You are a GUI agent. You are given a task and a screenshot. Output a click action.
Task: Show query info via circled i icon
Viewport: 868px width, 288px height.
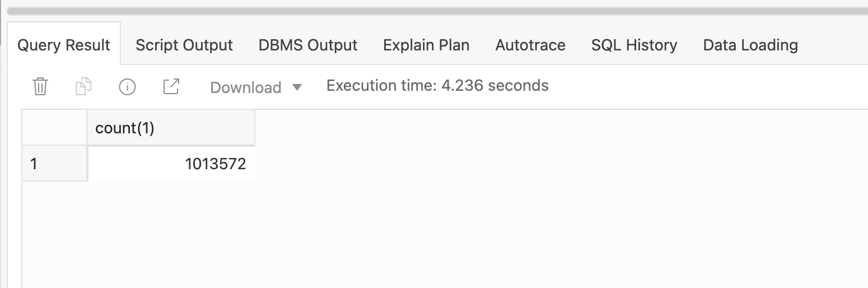point(127,87)
